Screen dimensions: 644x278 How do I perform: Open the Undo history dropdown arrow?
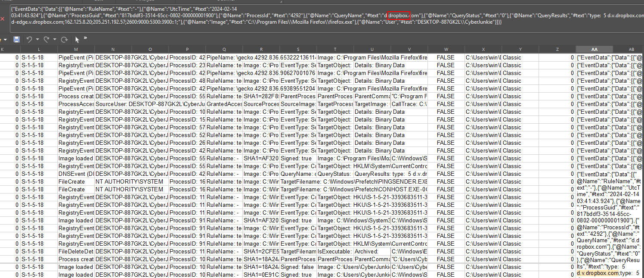(37, 39)
